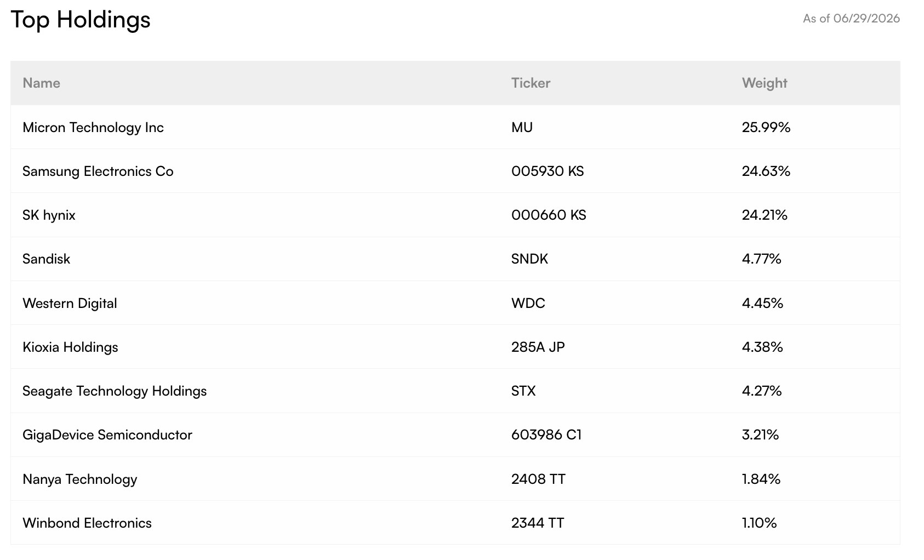Screen dimensions: 924x560
Task: Select the SK hynix name
Action: (49, 215)
